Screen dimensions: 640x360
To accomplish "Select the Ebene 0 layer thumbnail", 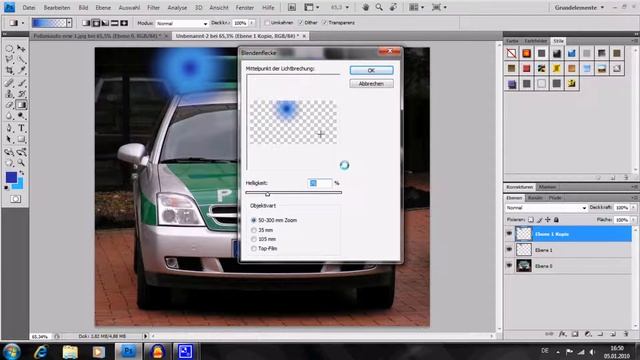I will pos(524,265).
